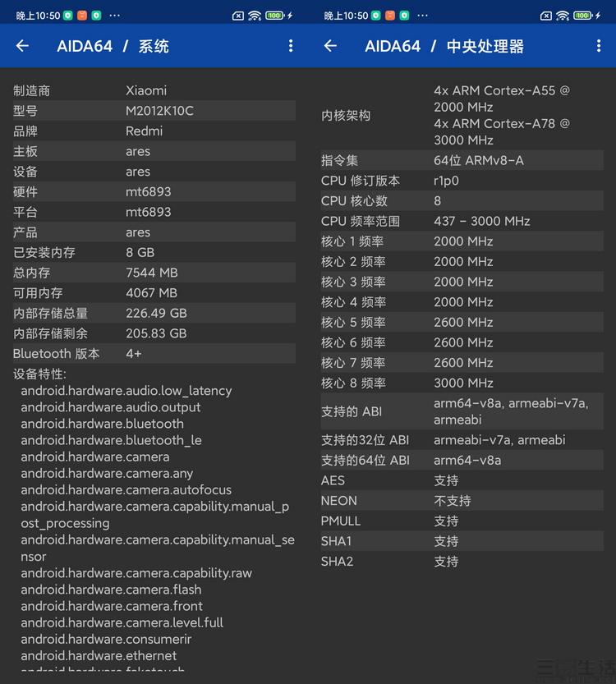The width and height of the screenshot is (616, 684).
Task: Tap android.hardware.bluetooth_le entry
Action: tap(111, 440)
